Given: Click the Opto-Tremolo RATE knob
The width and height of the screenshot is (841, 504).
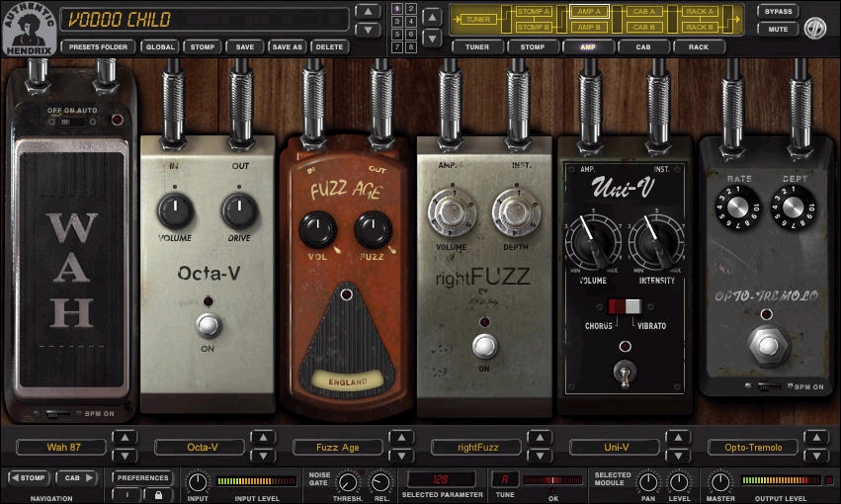Looking at the screenshot, I should tap(738, 208).
